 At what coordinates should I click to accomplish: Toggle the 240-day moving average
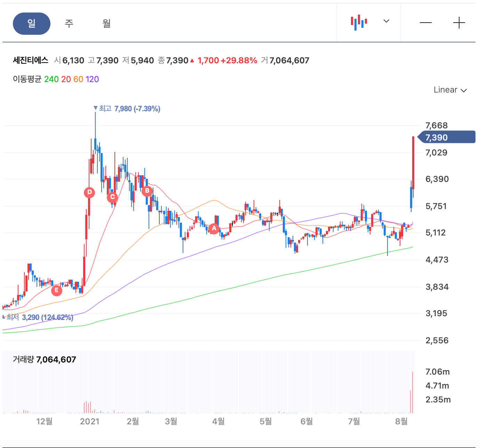(51, 79)
